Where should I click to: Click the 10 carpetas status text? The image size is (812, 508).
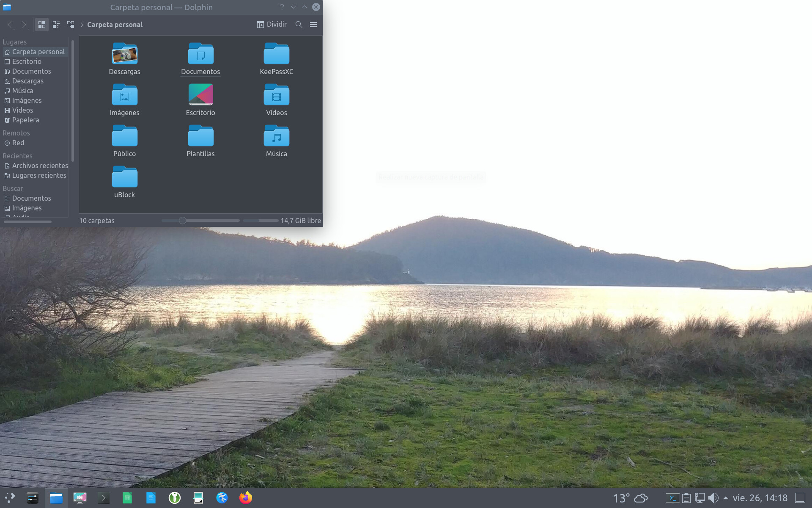(97, 221)
